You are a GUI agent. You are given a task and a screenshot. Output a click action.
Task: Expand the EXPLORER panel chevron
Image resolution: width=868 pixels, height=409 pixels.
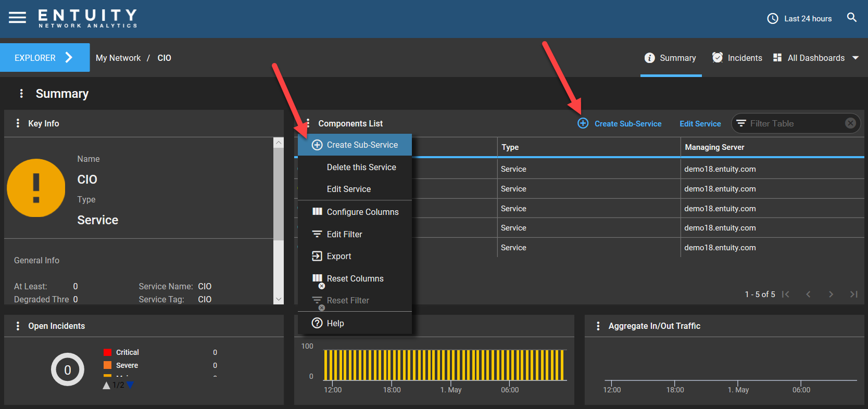pyautogui.click(x=69, y=57)
